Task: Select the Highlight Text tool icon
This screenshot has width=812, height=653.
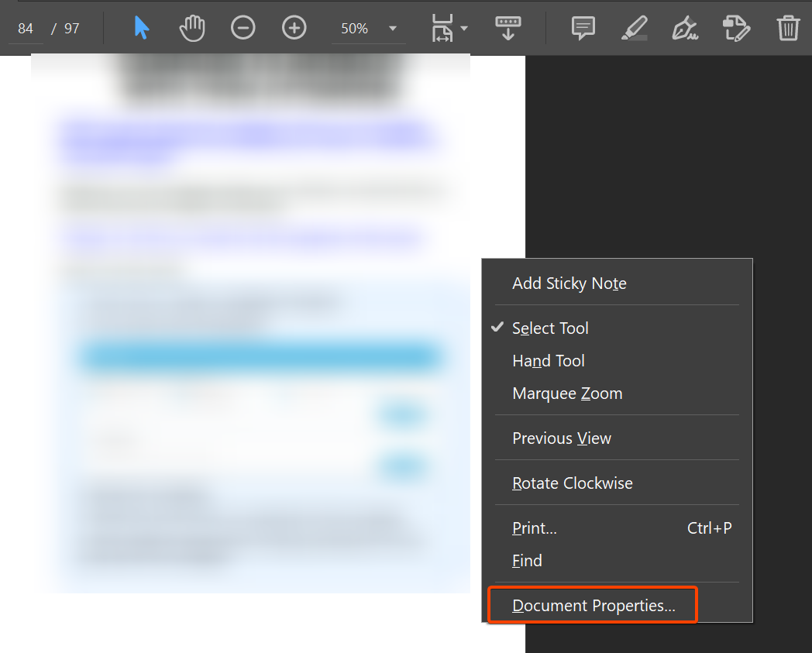Action: pyautogui.click(x=634, y=28)
